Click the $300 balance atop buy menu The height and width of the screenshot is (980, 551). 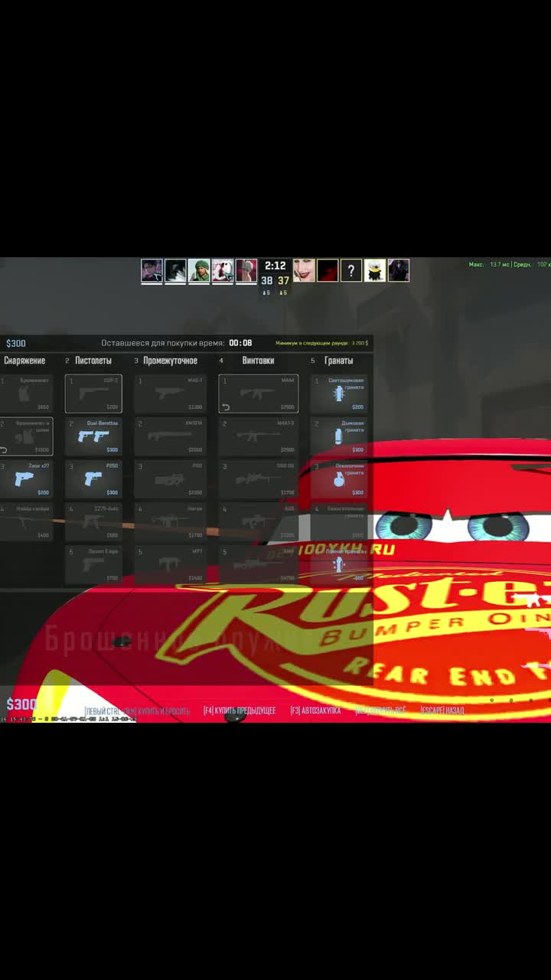click(15, 343)
